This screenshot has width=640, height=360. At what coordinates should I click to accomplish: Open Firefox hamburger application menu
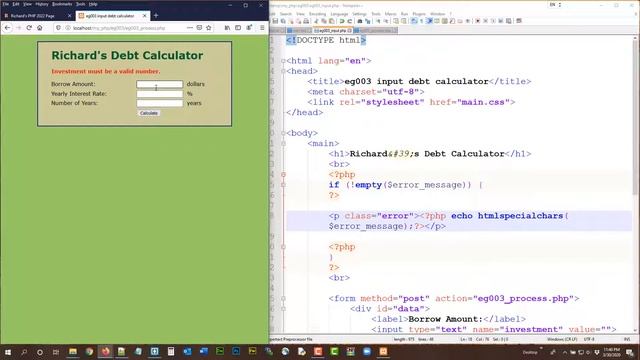click(262, 28)
